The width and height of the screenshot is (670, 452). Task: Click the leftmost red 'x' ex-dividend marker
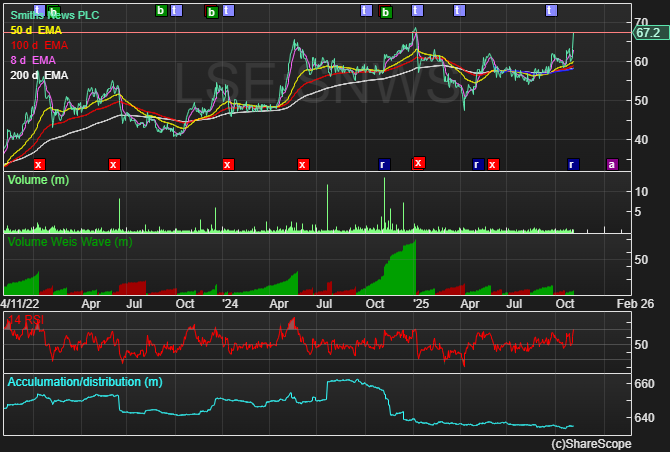click(x=39, y=164)
